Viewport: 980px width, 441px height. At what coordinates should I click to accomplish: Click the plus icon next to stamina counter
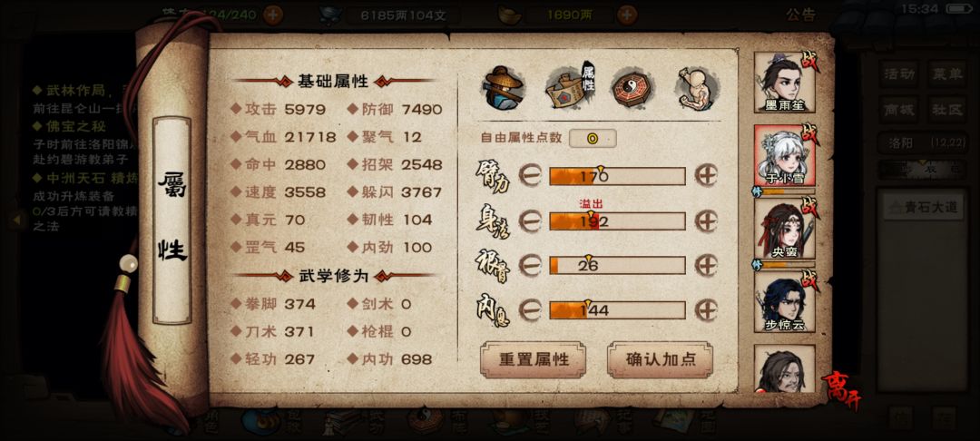(272, 15)
